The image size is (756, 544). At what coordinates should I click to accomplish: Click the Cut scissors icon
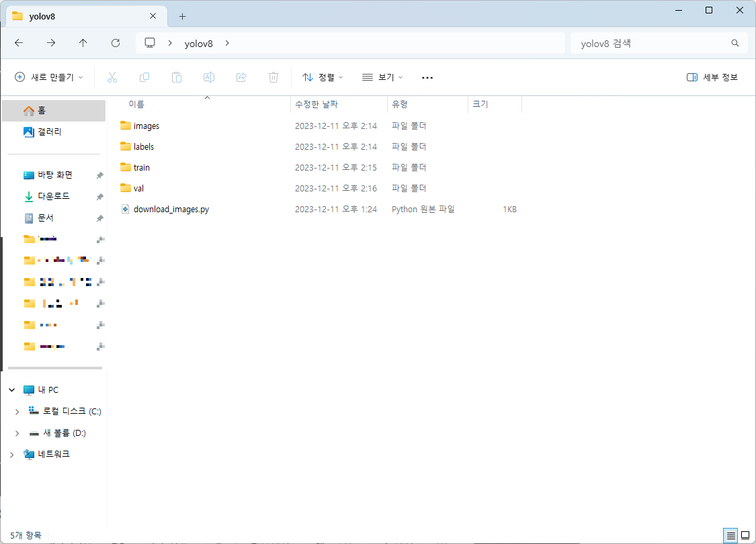tap(112, 77)
